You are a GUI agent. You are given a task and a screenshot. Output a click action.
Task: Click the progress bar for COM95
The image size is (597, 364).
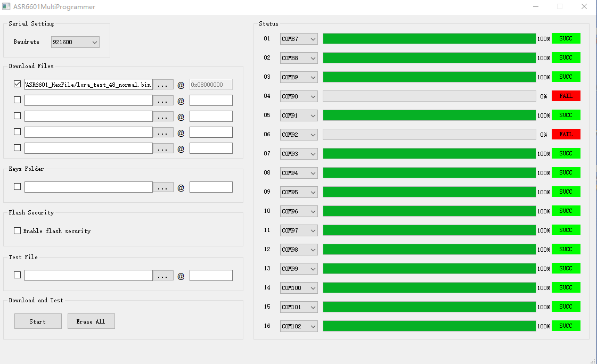429,192
